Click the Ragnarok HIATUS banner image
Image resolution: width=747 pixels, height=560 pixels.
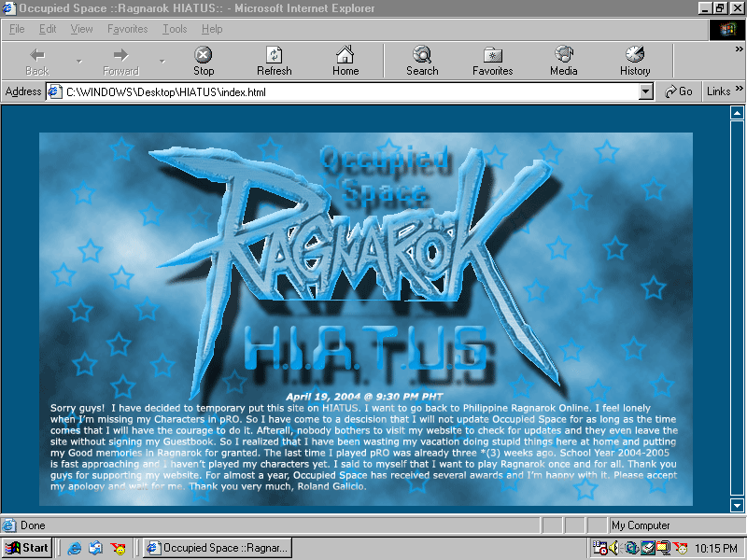[365, 318]
